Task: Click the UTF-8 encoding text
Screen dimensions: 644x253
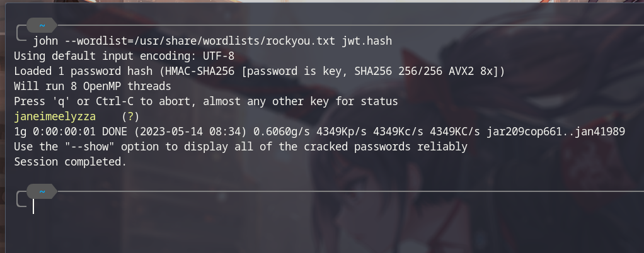Action: point(219,56)
